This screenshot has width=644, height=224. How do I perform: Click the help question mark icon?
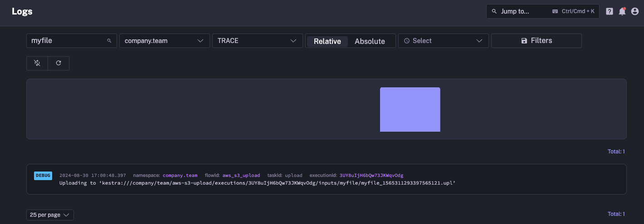tap(610, 12)
